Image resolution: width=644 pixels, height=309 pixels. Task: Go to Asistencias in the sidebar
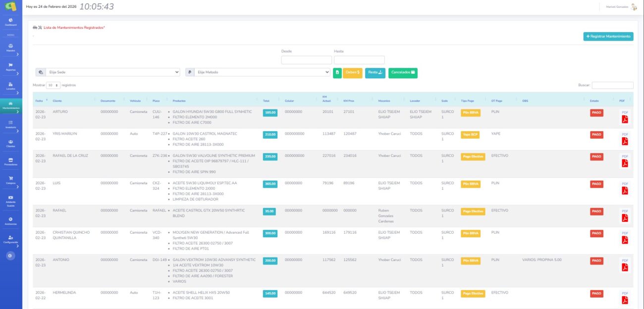click(x=11, y=221)
